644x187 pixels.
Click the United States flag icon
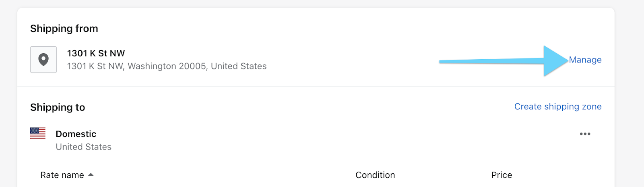tap(38, 133)
